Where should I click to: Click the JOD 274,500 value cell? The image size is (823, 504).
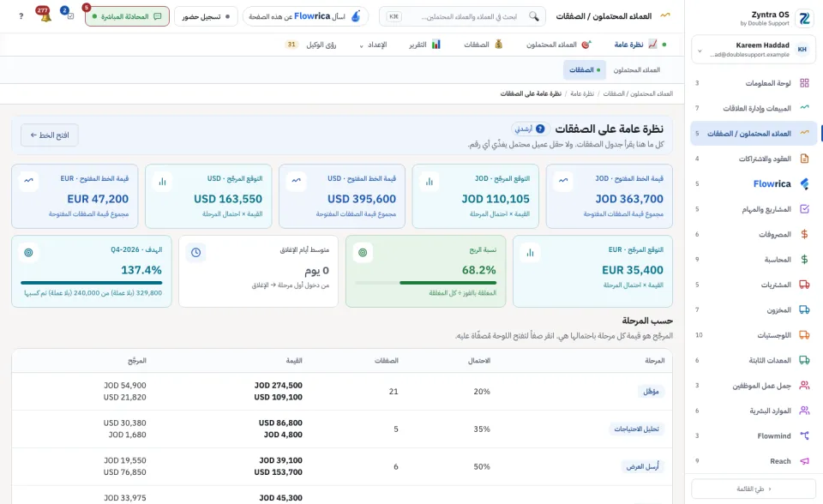click(x=278, y=386)
